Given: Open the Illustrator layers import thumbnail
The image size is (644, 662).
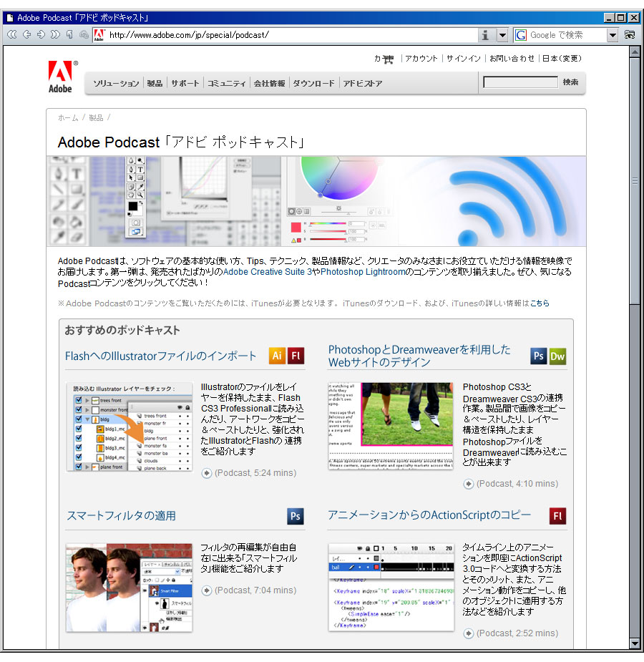Looking at the screenshot, I should pos(129,427).
